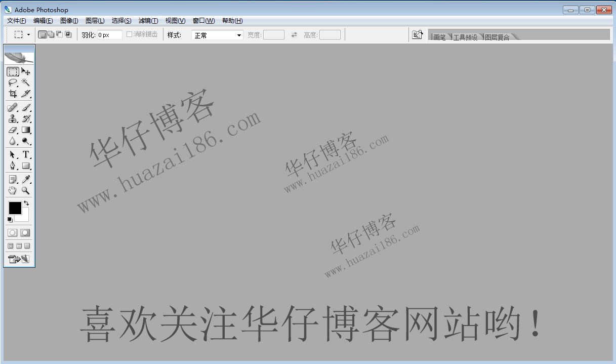The image size is (616, 364).
Task: Select the History Brush tool
Action: point(25,118)
